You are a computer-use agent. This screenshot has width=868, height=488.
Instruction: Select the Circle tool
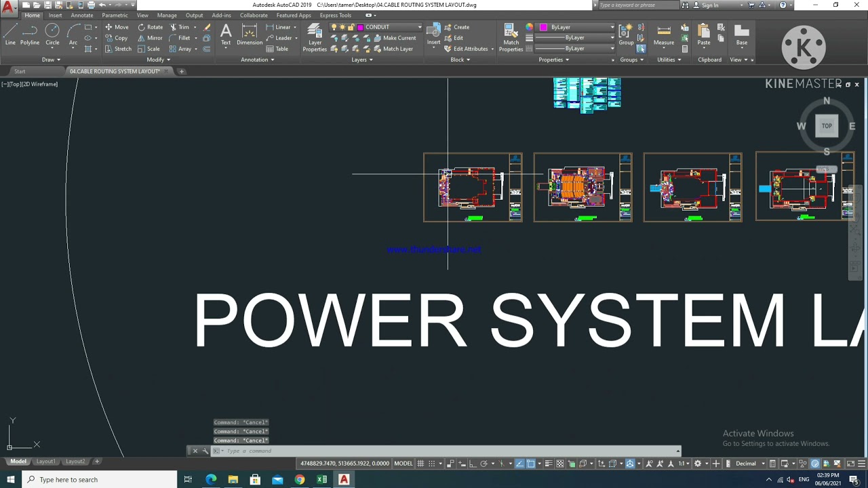click(x=52, y=34)
